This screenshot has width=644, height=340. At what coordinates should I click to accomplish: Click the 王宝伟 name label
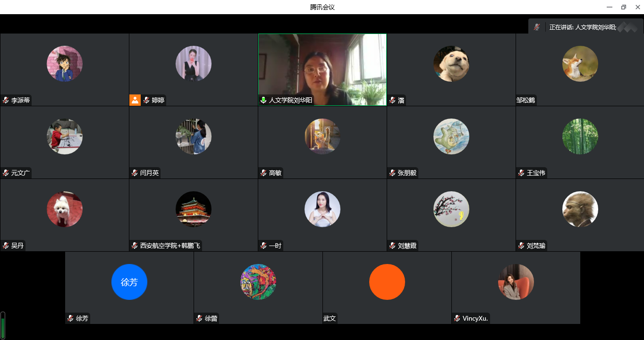click(x=536, y=173)
